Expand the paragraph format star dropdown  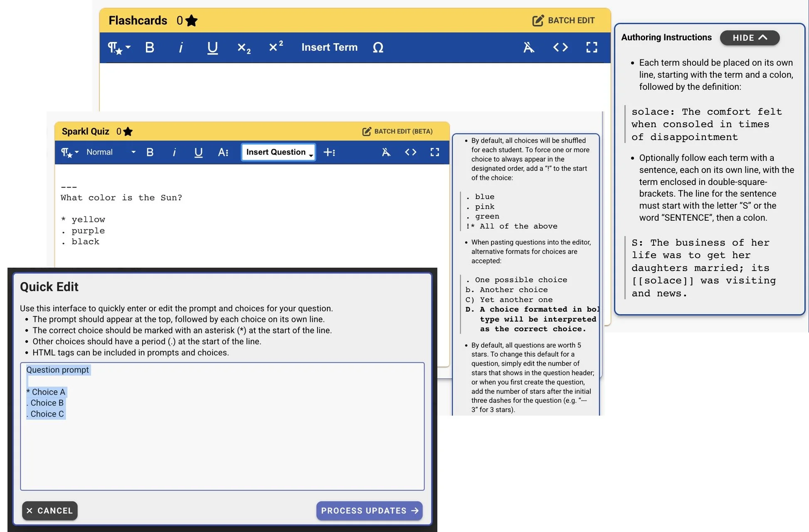[x=118, y=47]
